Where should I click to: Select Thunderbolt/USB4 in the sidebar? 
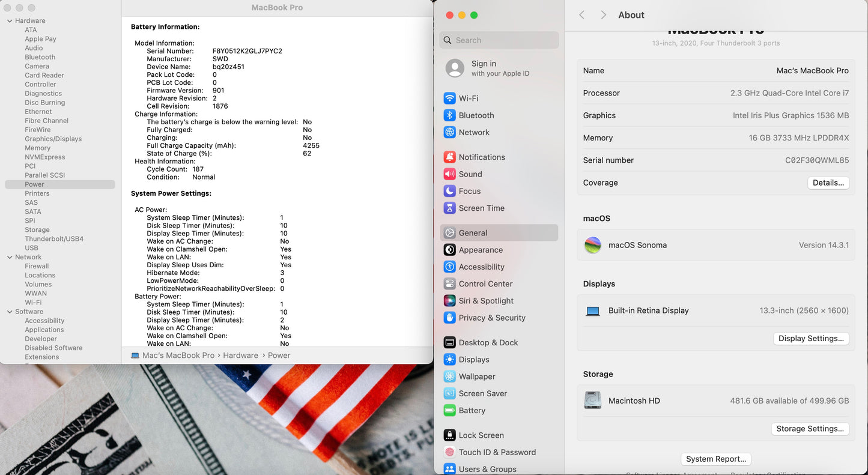click(54, 239)
